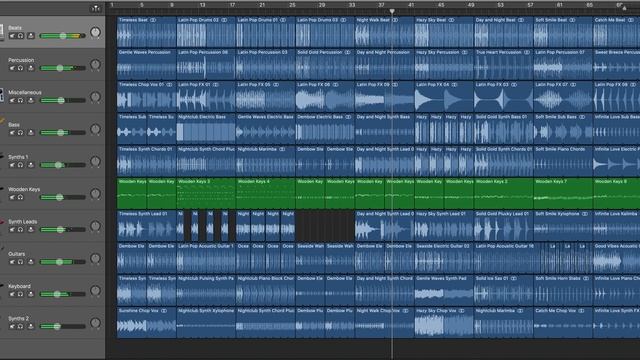Click record-enable button on Synths 1 track

click(x=31, y=165)
